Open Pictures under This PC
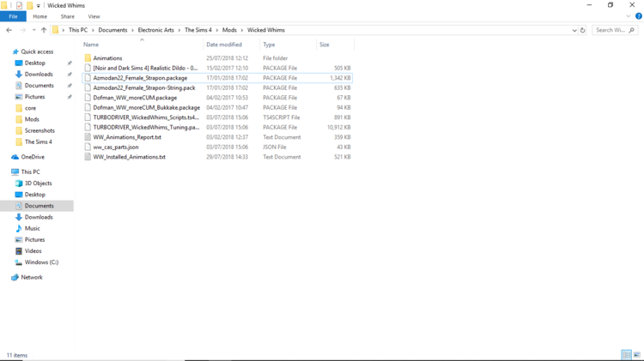Image resolution: width=644 pixels, height=361 pixels. click(x=34, y=239)
